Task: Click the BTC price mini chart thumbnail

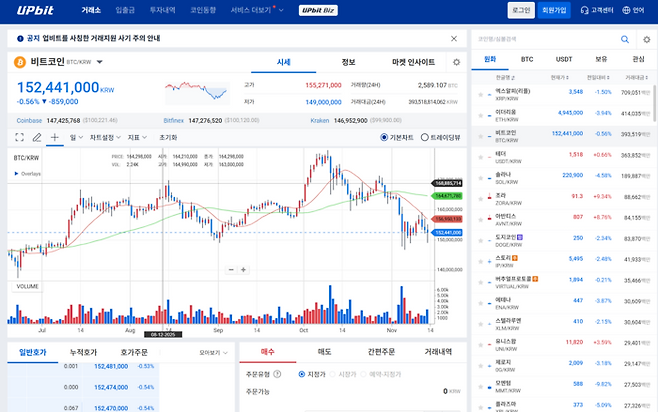Action: coord(197,92)
